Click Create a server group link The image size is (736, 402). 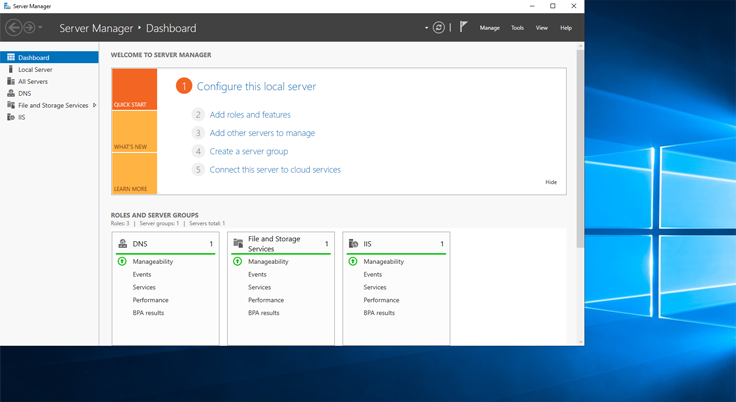click(249, 151)
